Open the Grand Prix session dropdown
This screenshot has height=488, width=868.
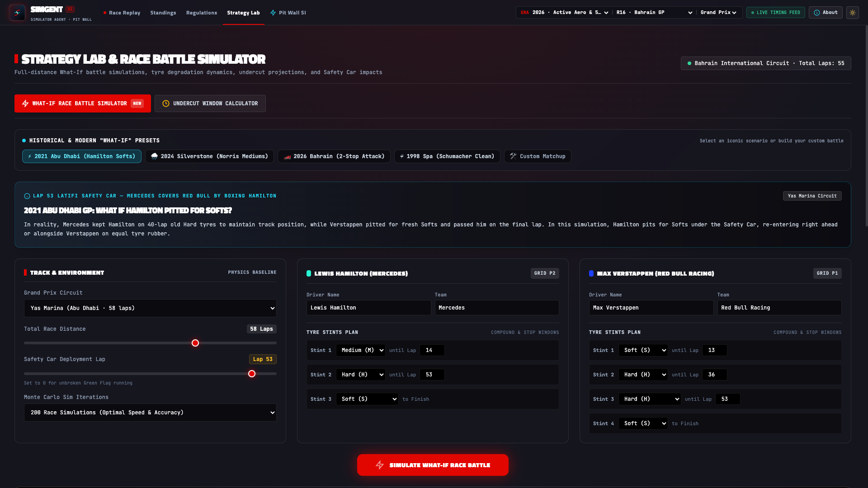coord(718,13)
